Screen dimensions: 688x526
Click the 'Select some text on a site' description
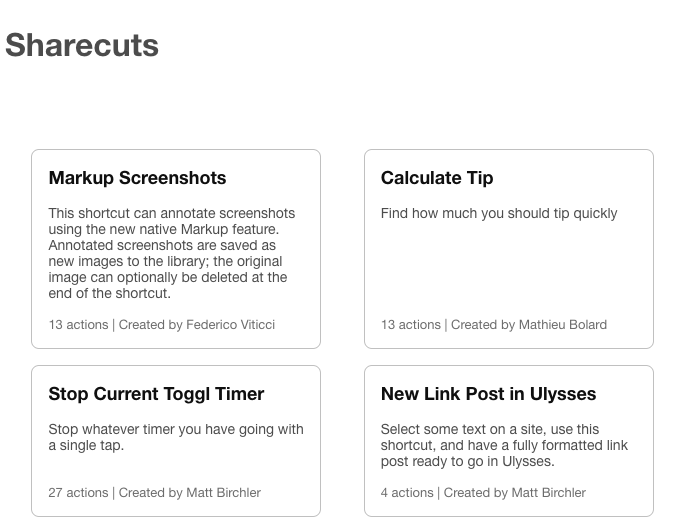pos(504,445)
